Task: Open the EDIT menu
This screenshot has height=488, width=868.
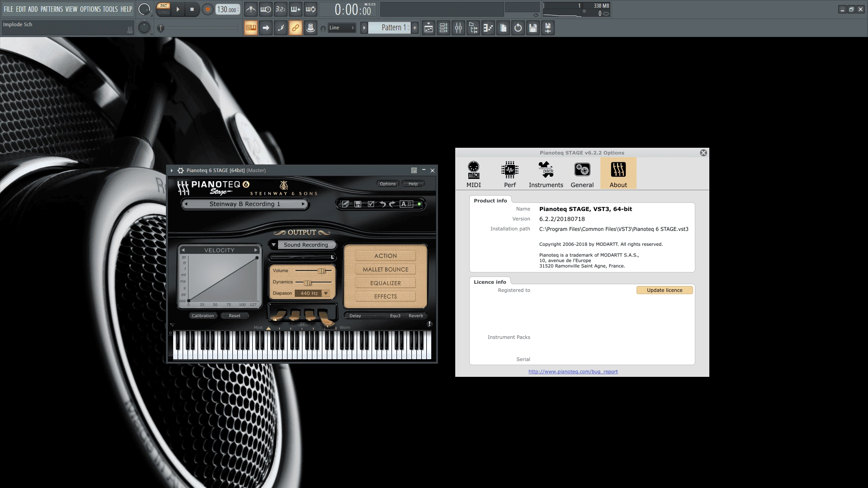Action: click(21, 9)
